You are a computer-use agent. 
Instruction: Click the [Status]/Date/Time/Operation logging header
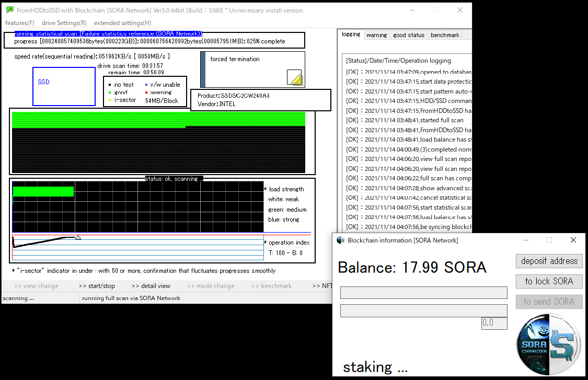click(398, 61)
